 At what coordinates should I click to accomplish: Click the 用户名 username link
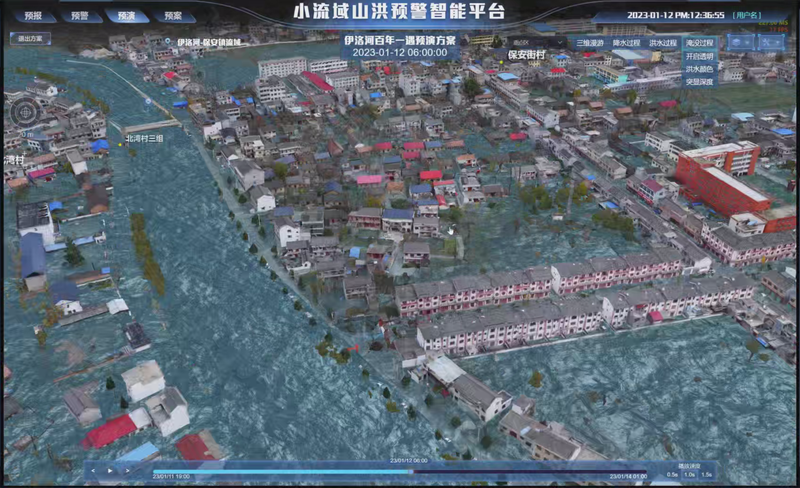tap(747, 15)
